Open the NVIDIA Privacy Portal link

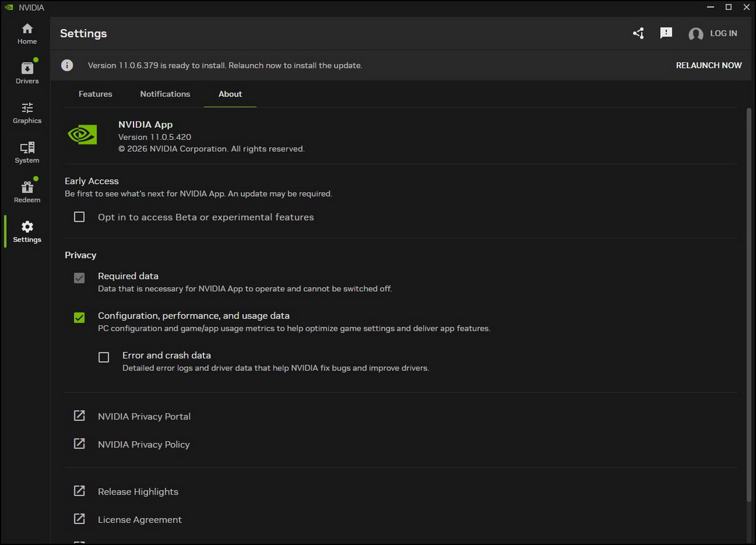click(x=144, y=416)
